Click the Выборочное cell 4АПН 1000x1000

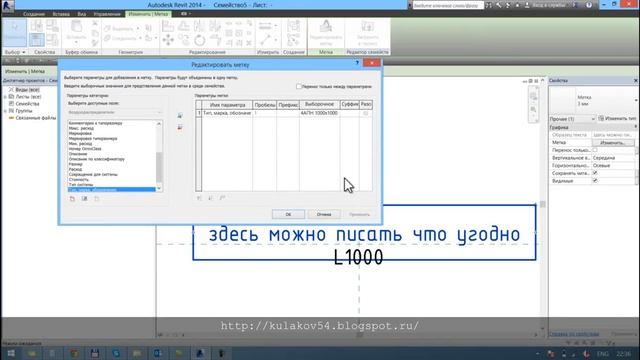320,113
